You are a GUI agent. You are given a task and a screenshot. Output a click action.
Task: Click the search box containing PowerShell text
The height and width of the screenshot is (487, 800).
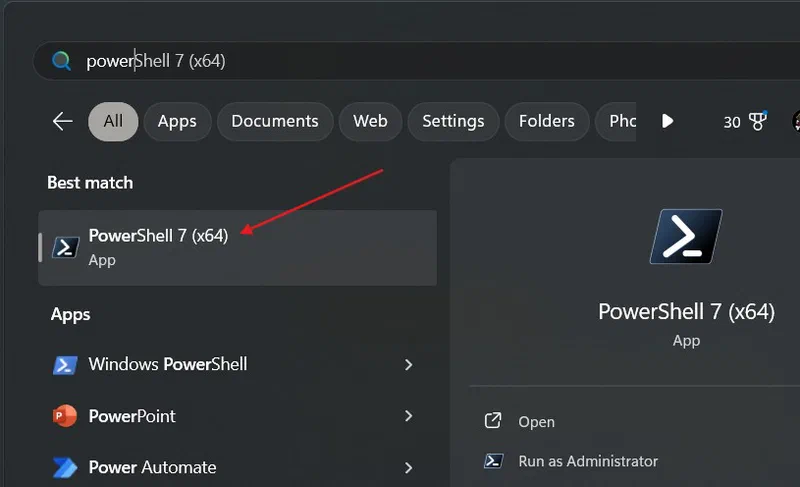click(x=416, y=61)
